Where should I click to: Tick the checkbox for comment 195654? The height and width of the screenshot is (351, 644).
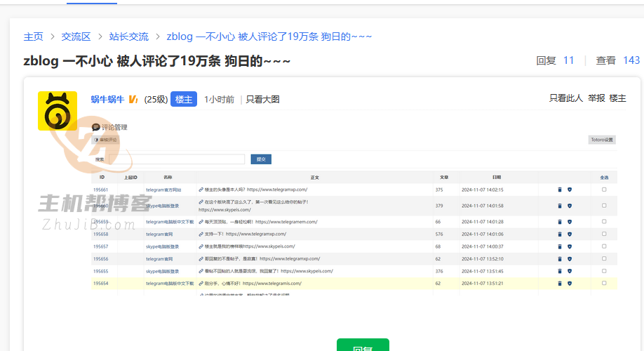coord(604,283)
